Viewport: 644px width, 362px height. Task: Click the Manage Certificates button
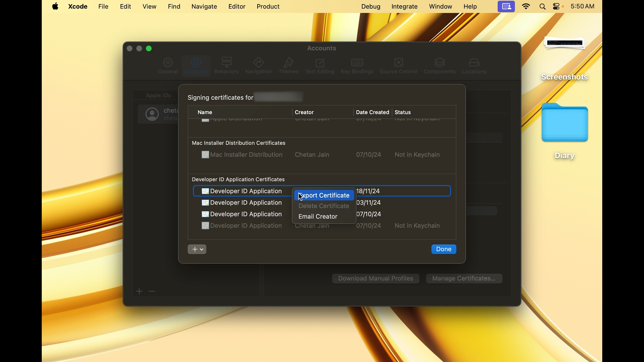tap(464, 279)
